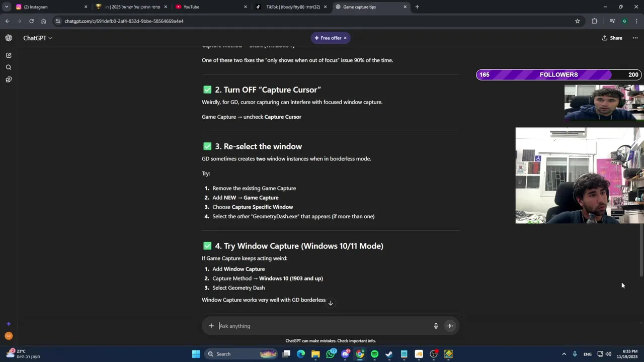Open the ChatGPT logo home icon

[x=9, y=38]
